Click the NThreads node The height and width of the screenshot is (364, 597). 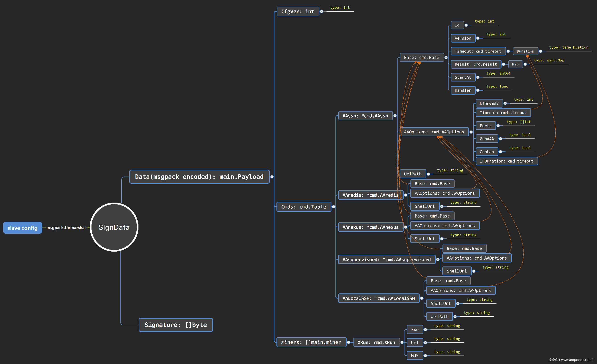click(489, 103)
